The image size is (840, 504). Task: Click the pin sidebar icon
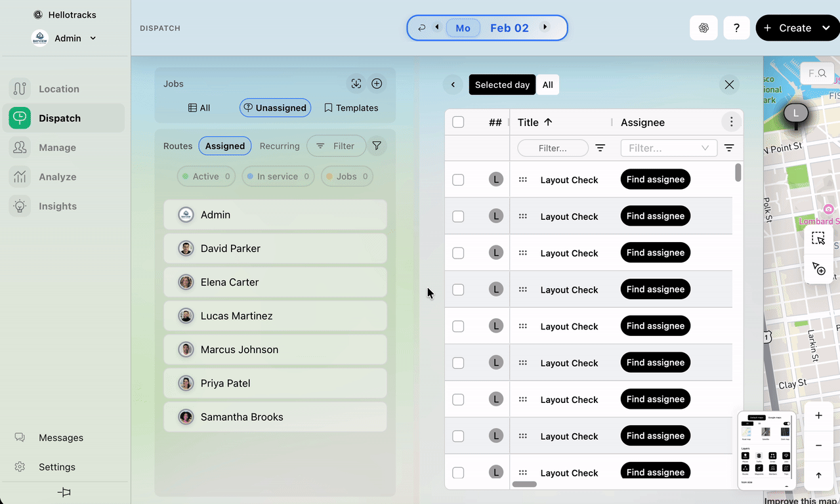(64, 492)
